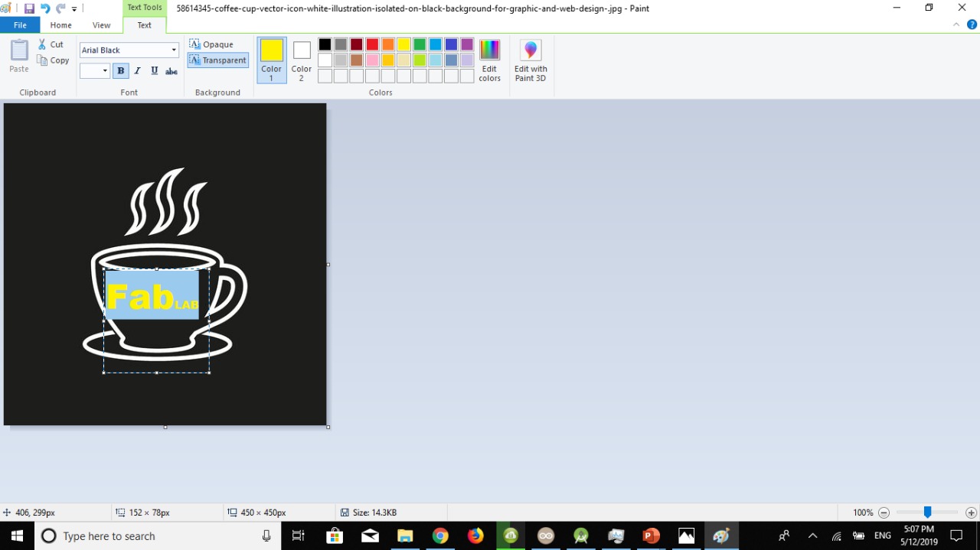This screenshot has height=550, width=980.
Task: Set text background to Opaque
Action: tap(211, 44)
